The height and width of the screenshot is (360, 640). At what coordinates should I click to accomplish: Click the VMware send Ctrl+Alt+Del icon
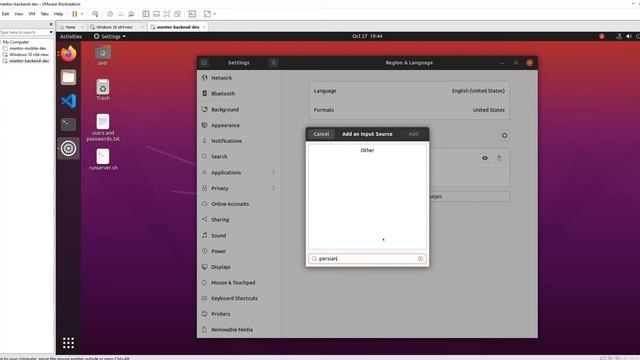pyautogui.click(x=95, y=14)
